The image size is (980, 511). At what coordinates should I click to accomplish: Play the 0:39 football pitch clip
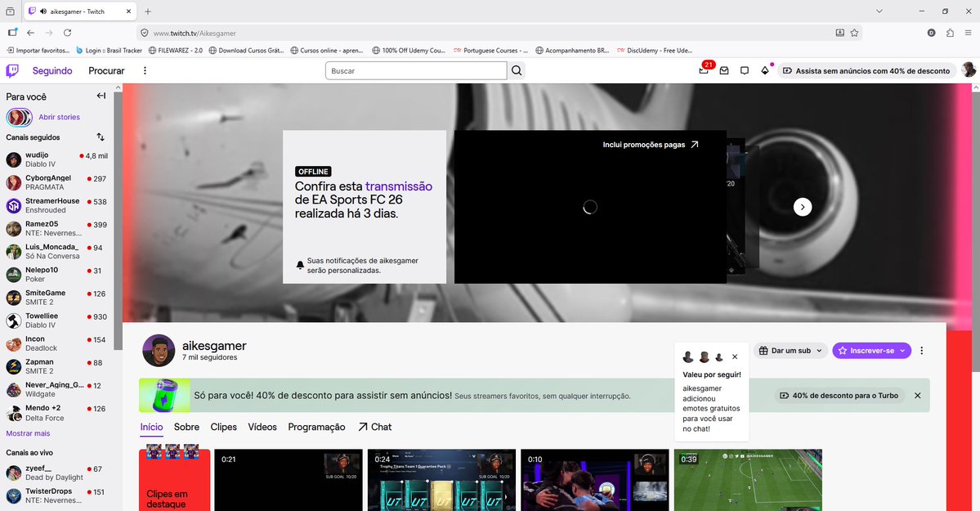click(x=748, y=481)
